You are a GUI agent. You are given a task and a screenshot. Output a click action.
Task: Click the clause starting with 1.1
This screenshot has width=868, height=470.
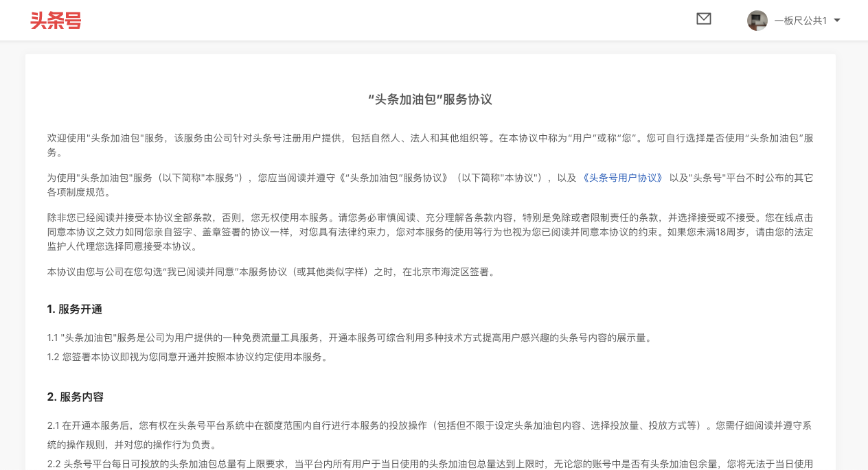tap(350, 338)
